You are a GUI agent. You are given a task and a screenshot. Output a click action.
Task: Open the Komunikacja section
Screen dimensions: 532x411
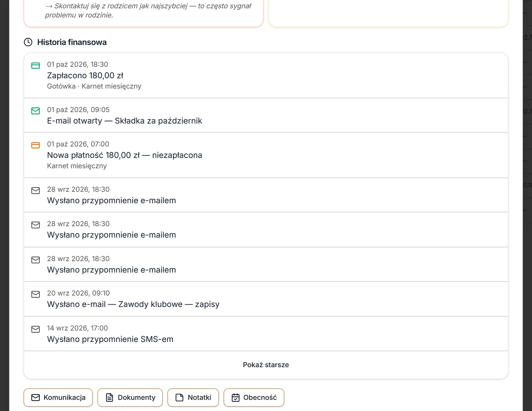click(x=58, y=397)
